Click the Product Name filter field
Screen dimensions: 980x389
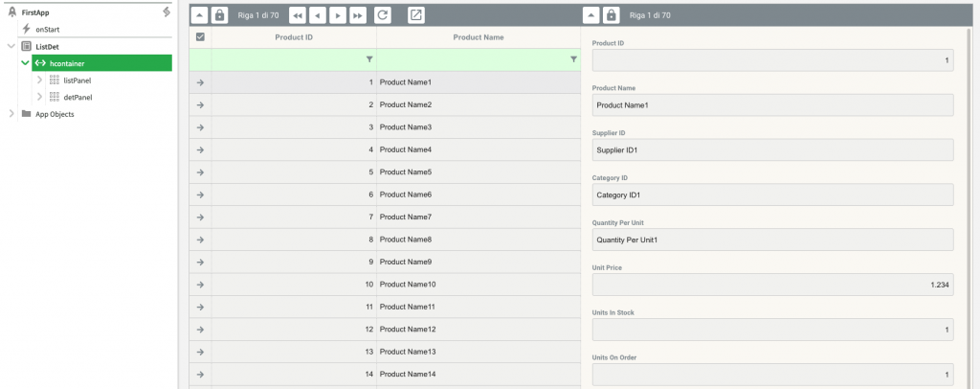click(479, 59)
